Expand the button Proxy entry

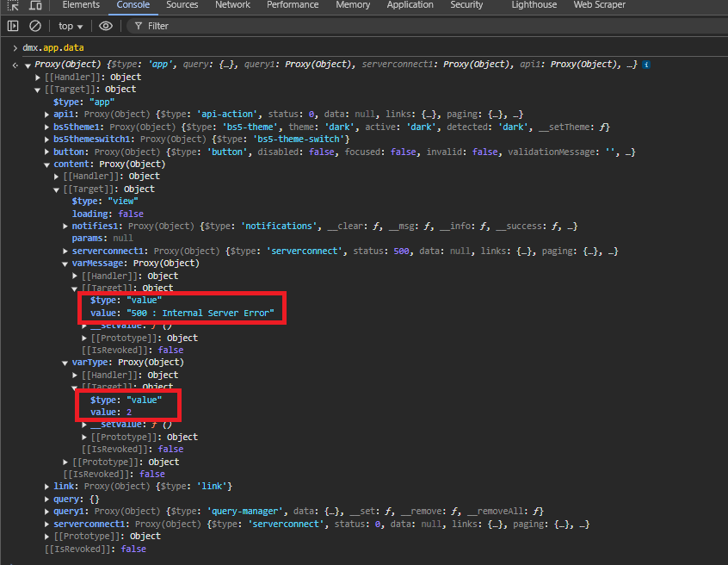(46, 152)
